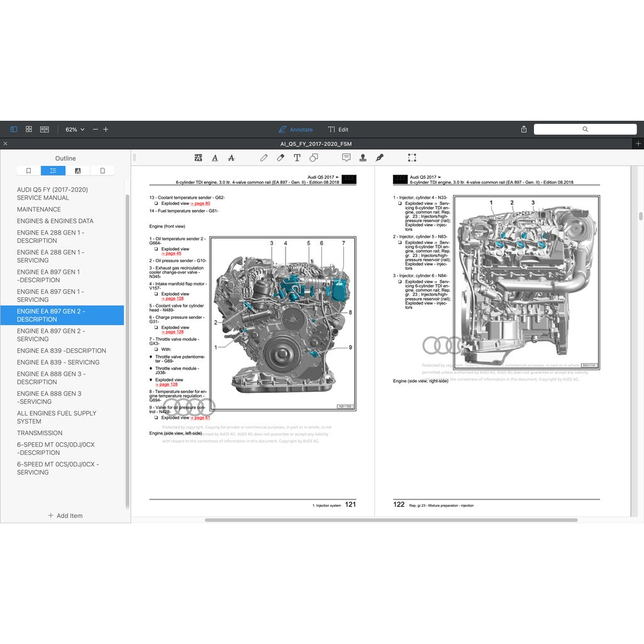Click inside the search field
This screenshot has width=644, height=644.
click(585, 129)
